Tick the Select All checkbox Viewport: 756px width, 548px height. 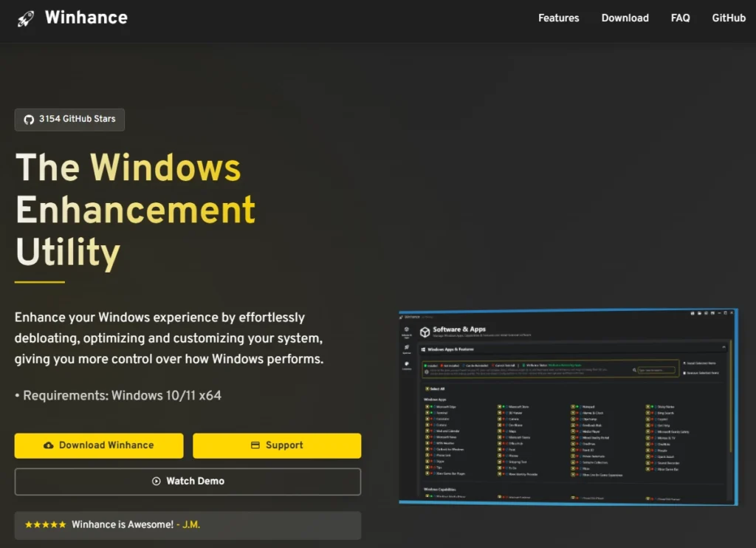pos(427,388)
